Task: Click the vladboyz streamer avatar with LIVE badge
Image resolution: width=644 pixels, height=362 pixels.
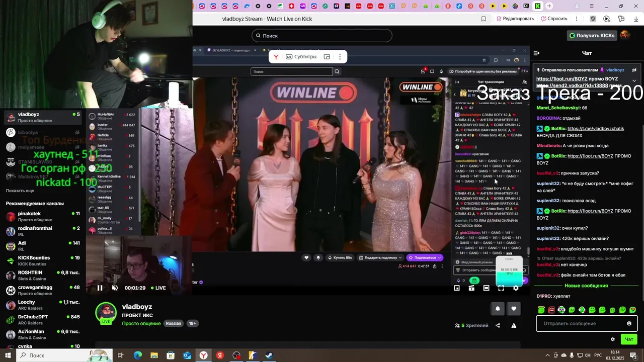Action: click(106, 313)
